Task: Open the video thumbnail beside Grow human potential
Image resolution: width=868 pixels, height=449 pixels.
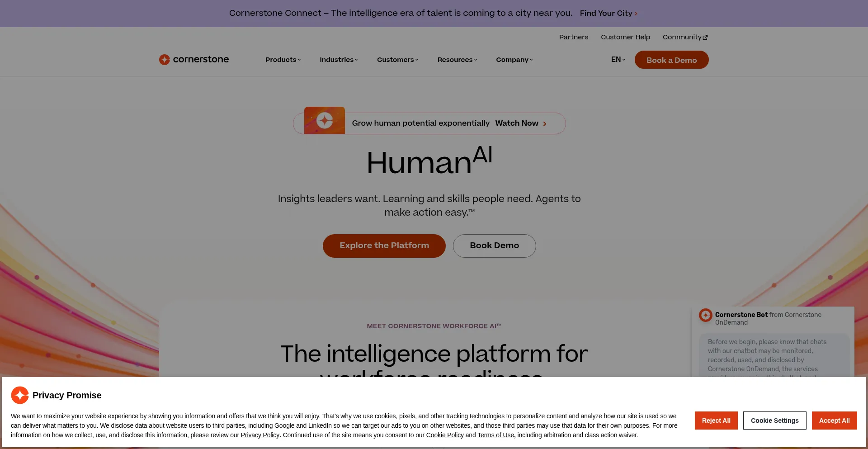Action: coord(325,120)
